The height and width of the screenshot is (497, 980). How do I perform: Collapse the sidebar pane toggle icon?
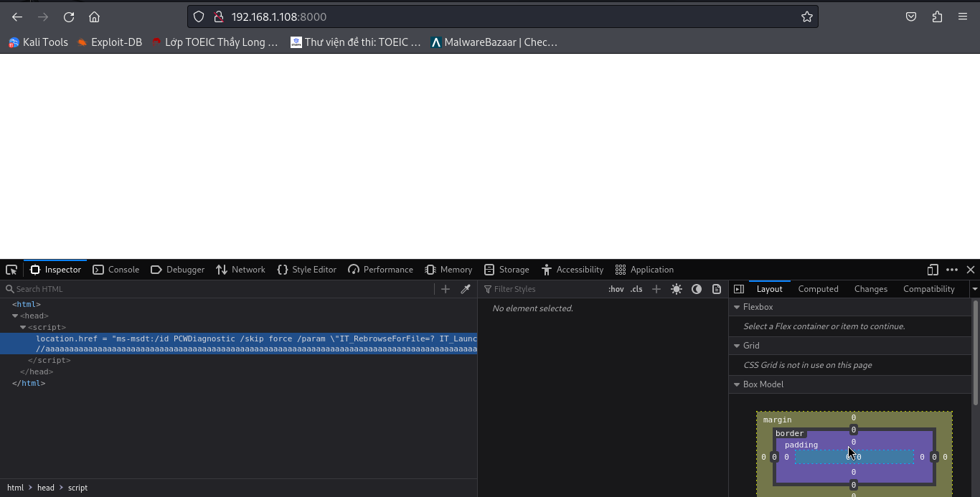tap(739, 289)
